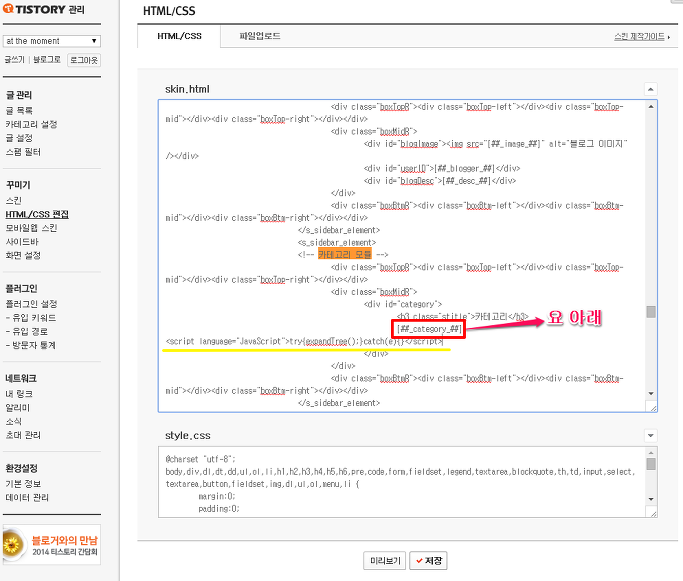
Task: Open 플러그인 설정 page
Action: pyautogui.click(x=31, y=304)
